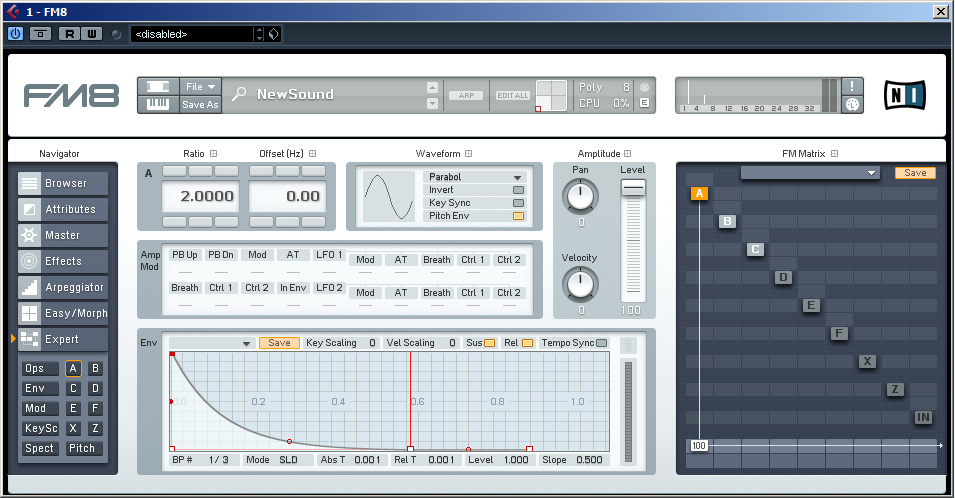Click the MIDI palette icon below panic
Screen dimensions: 955x498
(x=852, y=105)
